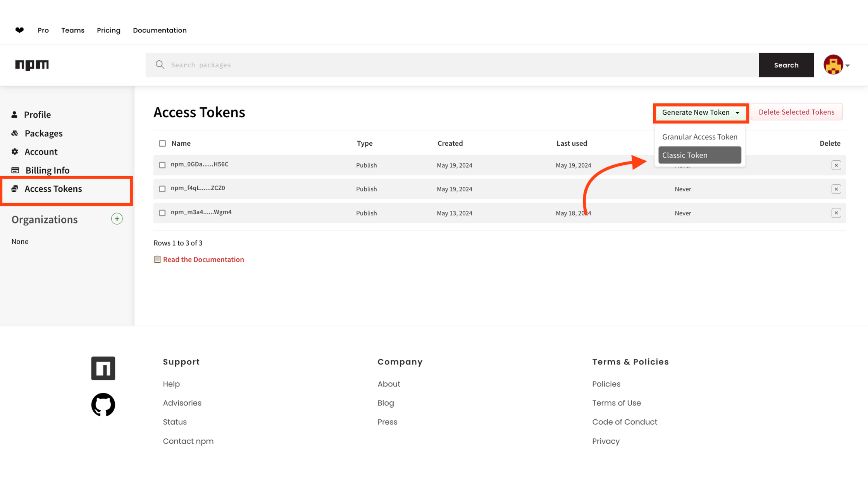Click the Name column header
This screenshot has width=868, height=488.
[x=181, y=143]
